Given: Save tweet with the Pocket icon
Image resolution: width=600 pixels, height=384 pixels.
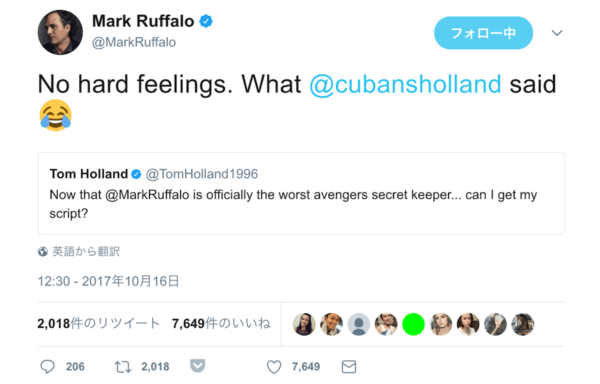Looking at the screenshot, I should point(197,366).
